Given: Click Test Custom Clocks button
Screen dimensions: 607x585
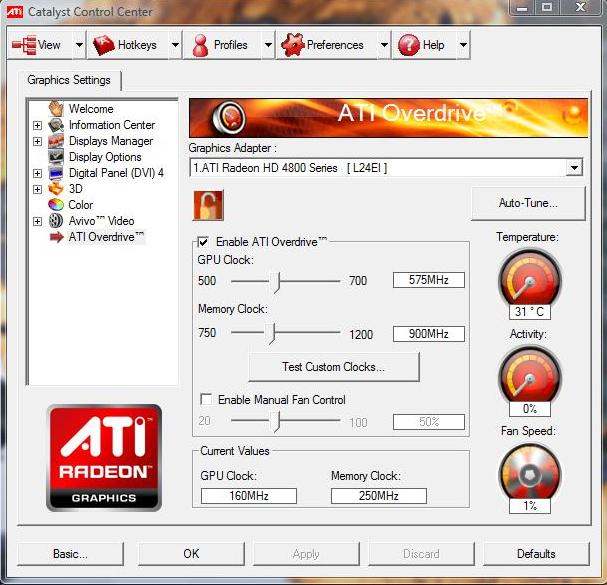Looking at the screenshot, I should (x=334, y=367).
